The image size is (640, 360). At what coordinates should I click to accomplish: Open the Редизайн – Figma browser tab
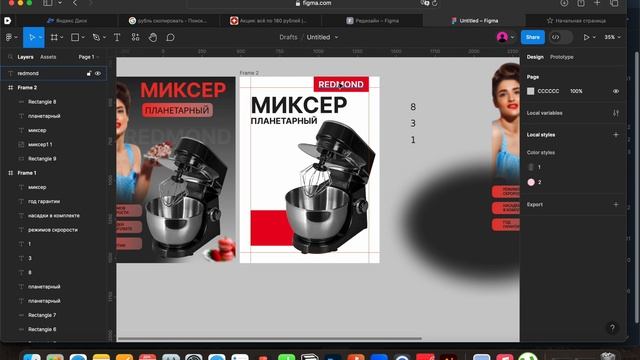[x=372, y=20]
